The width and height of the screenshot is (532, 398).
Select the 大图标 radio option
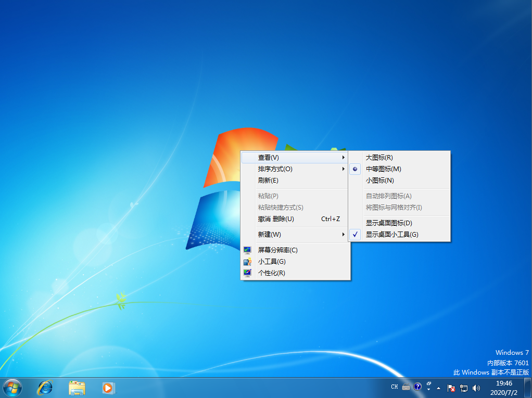tap(378, 157)
